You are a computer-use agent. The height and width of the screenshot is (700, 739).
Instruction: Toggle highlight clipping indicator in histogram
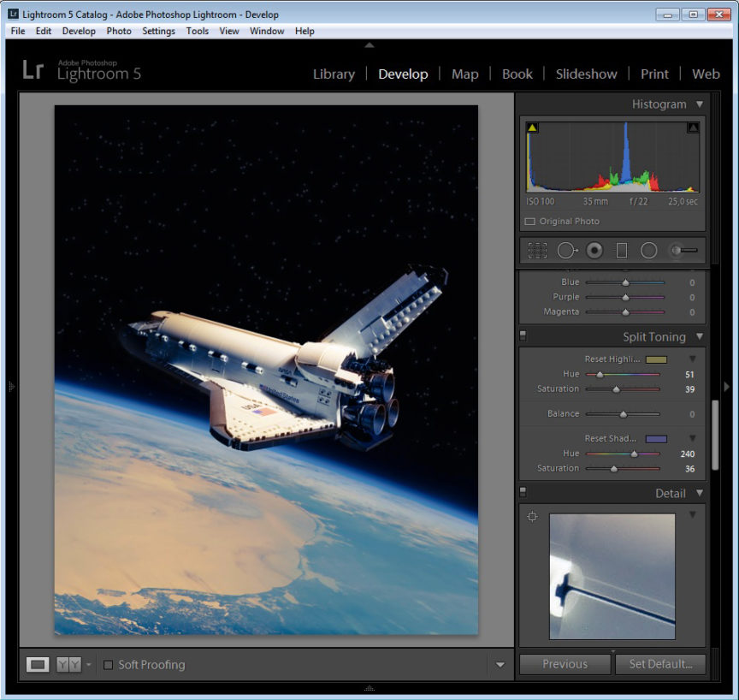point(693,128)
